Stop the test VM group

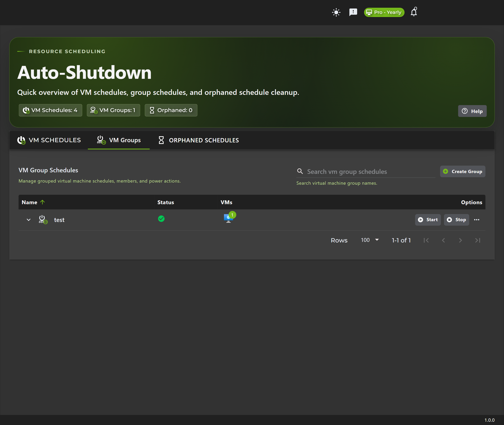pos(456,220)
